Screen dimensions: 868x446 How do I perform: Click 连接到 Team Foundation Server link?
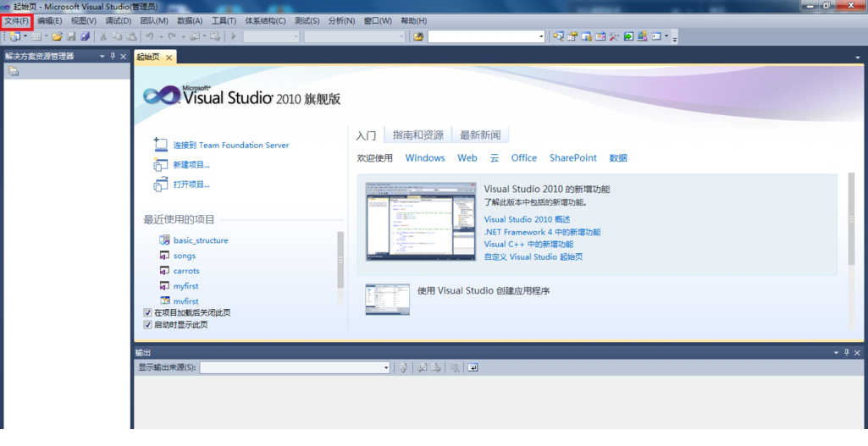pyautogui.click(x=231, y=145)
